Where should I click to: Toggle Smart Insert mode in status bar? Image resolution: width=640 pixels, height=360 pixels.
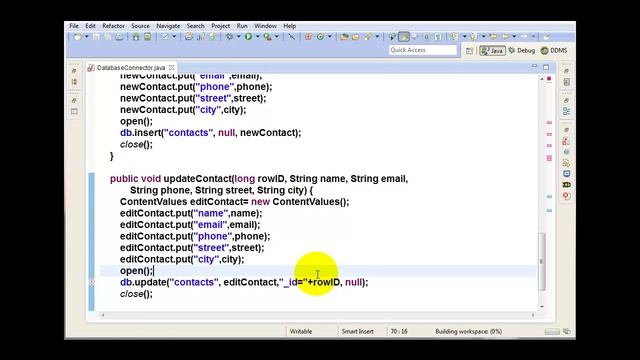[358, 331]
